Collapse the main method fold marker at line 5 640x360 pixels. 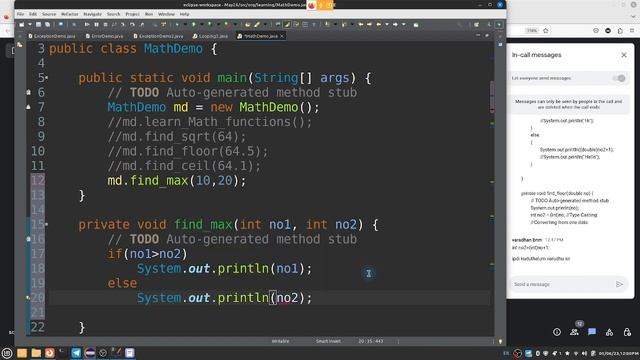click(47, 77)
